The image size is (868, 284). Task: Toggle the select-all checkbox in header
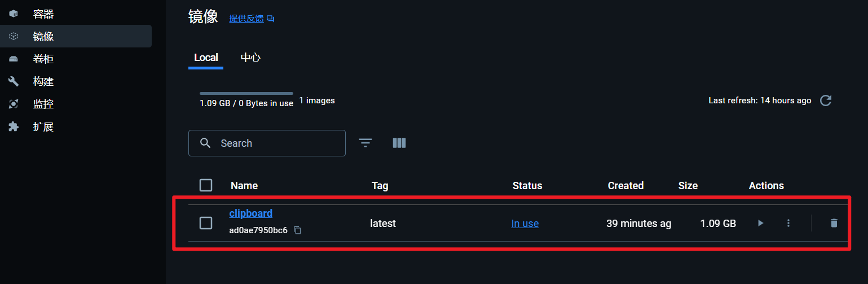coord(206,185)
